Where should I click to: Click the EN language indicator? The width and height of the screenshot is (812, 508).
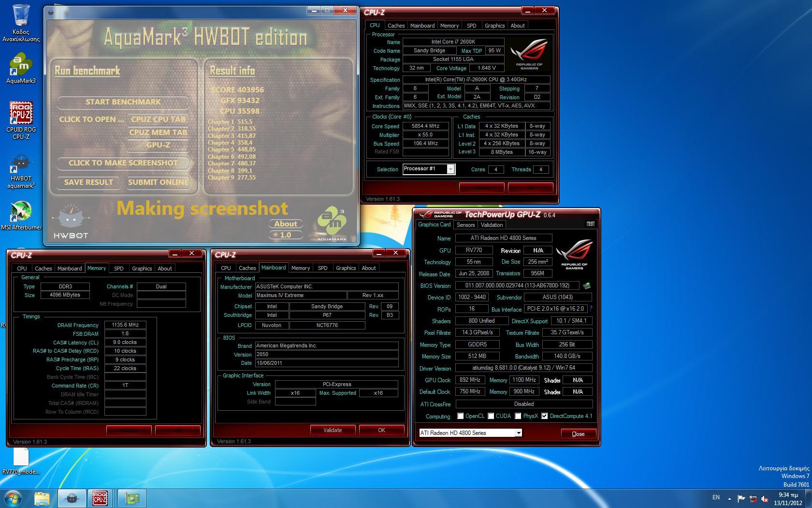(716, 497)
